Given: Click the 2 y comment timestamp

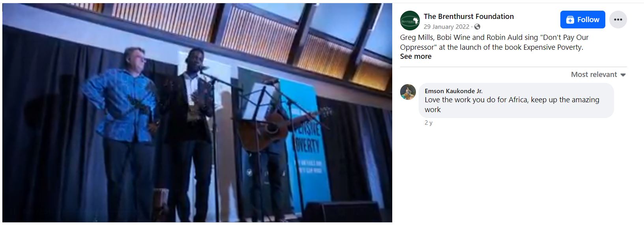Looking at the screenshot, I should point(429,123).
